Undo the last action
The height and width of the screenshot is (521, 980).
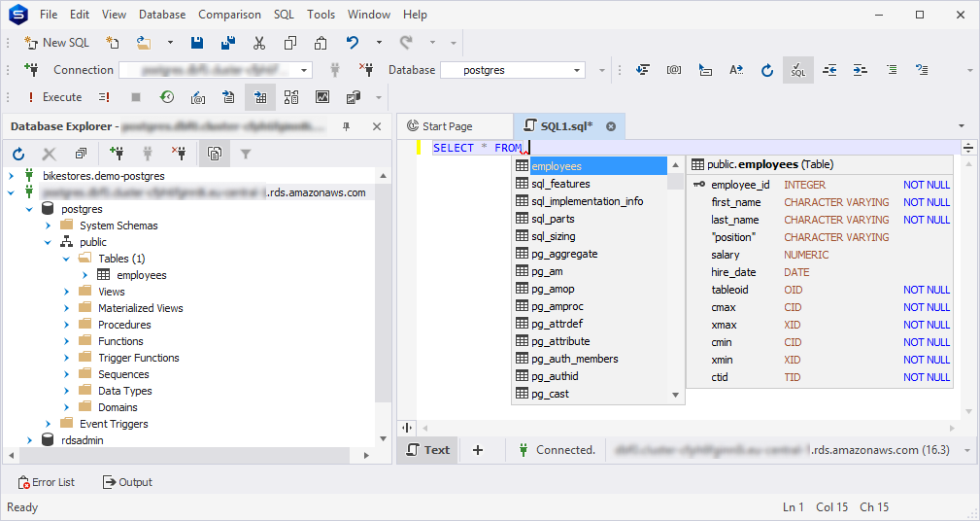coord(353,43)
